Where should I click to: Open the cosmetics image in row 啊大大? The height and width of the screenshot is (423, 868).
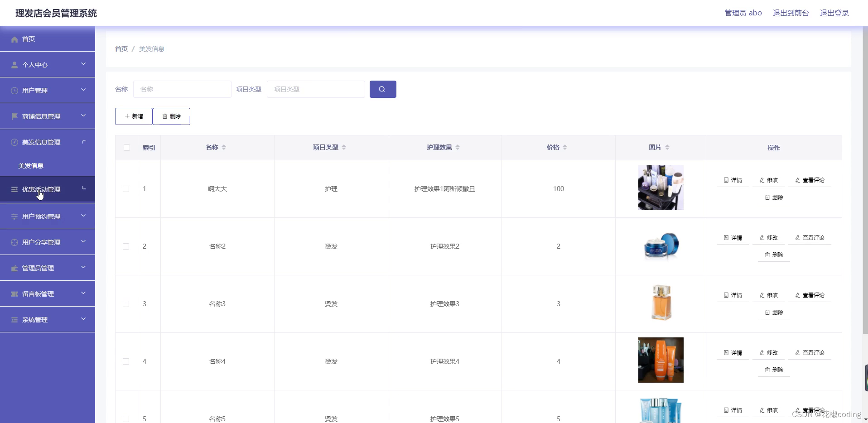point(661,187)
